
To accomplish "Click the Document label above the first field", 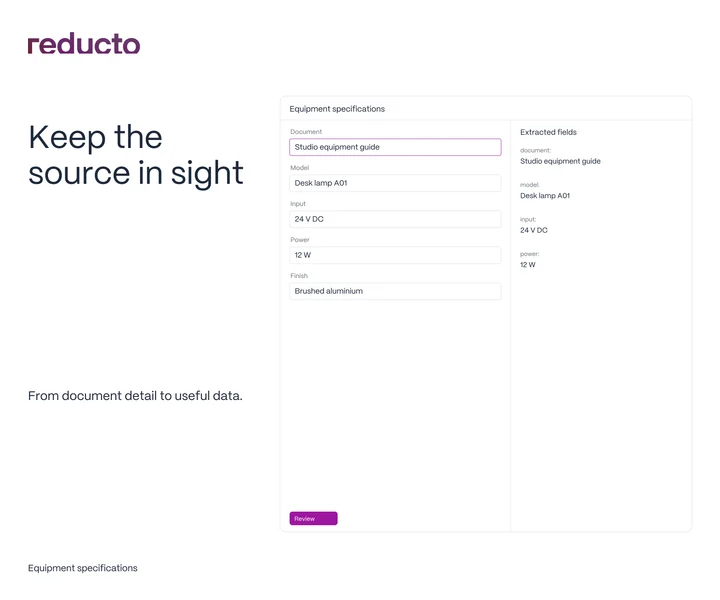I will [306, 132].
